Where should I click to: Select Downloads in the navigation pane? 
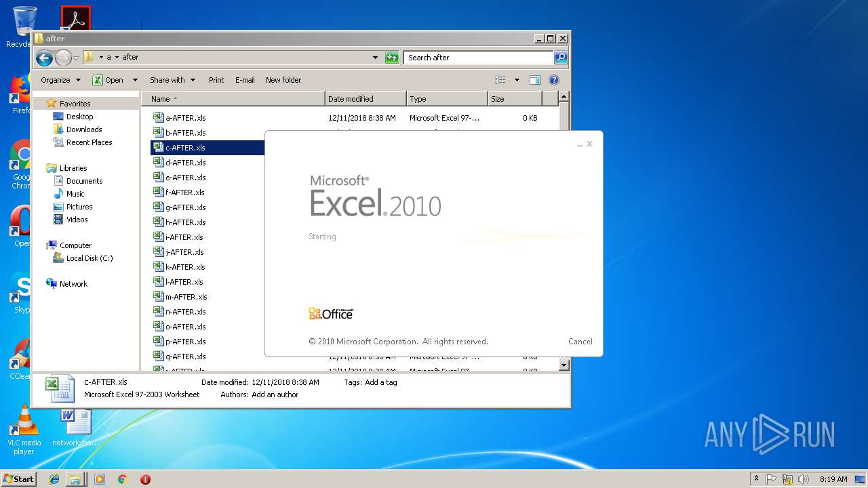[x=84, y=129]
